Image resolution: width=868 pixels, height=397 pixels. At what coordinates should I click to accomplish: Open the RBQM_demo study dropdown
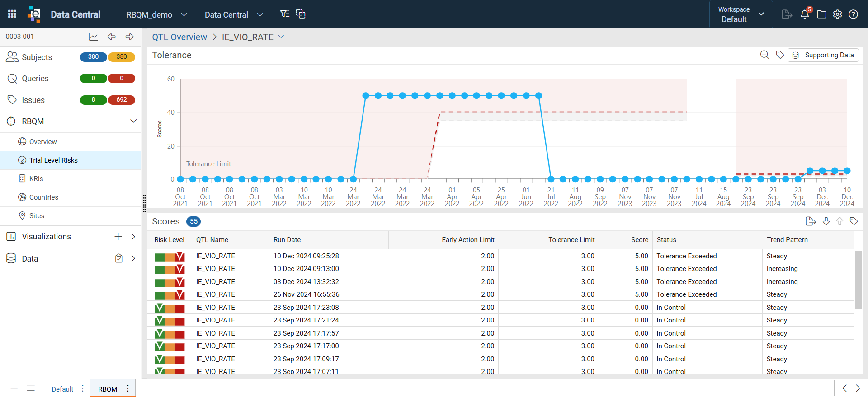click(x=156, y=14)
